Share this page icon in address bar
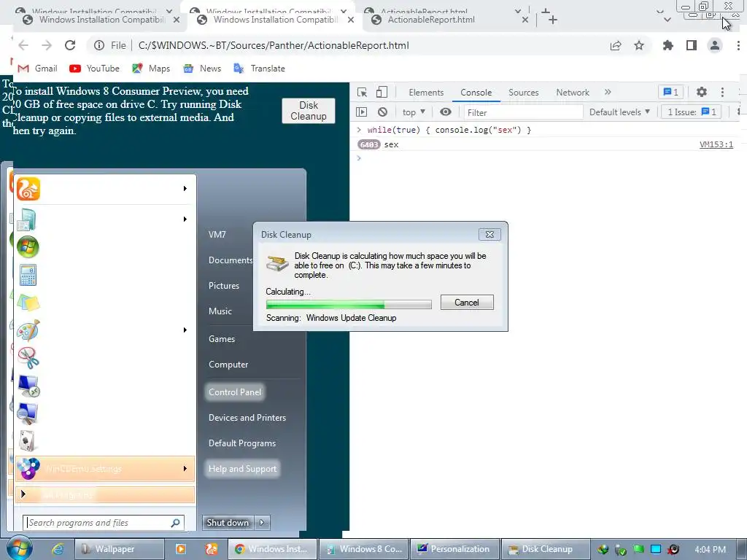The height and width of the screenshot is (560, 747). (616, 45)
